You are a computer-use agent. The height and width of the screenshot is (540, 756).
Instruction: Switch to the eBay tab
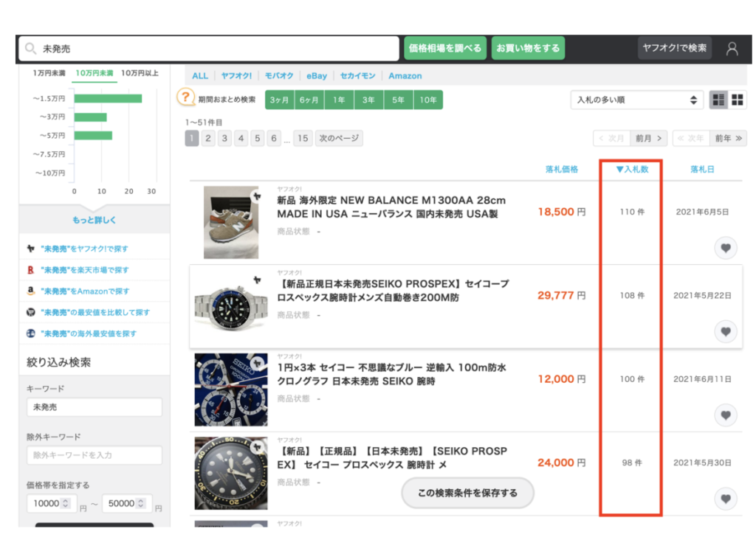point(317,76)
